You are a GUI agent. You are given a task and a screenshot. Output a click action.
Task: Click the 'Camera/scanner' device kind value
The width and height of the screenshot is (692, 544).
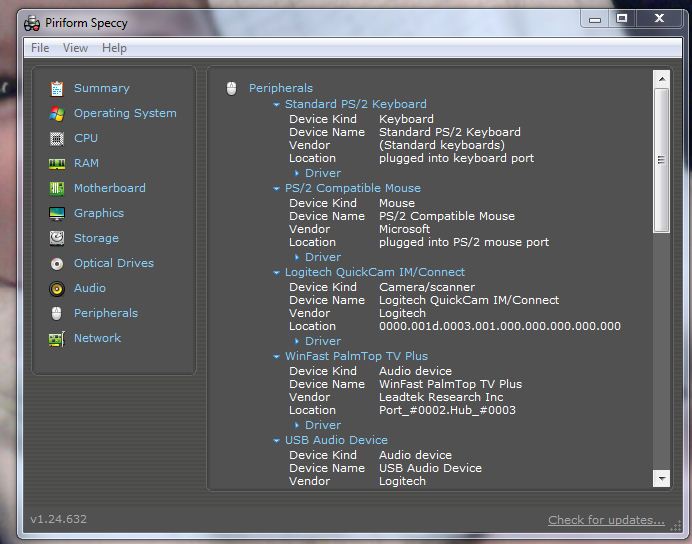click(x=427, y=287)
